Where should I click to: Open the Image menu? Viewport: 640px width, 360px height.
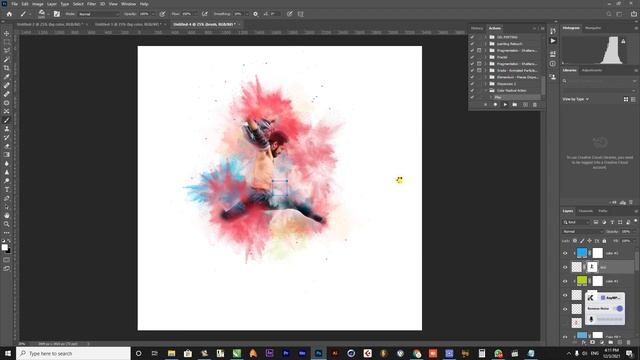click(38, 4)
